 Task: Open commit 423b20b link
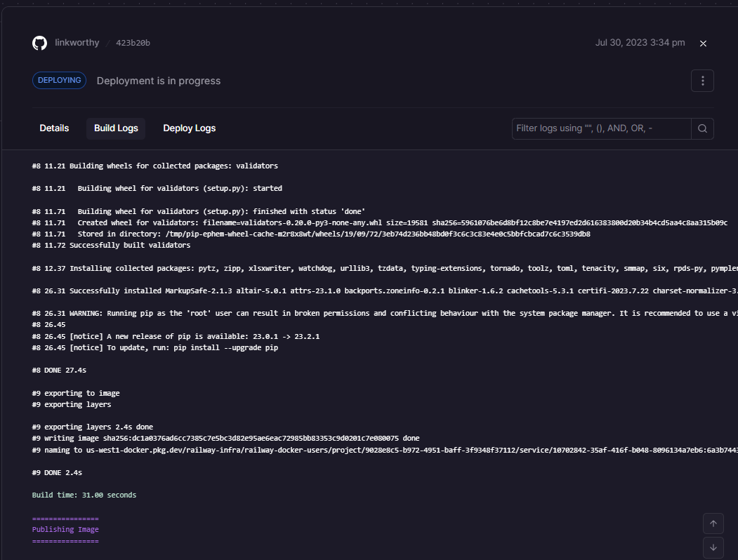(x=133, y=43)
